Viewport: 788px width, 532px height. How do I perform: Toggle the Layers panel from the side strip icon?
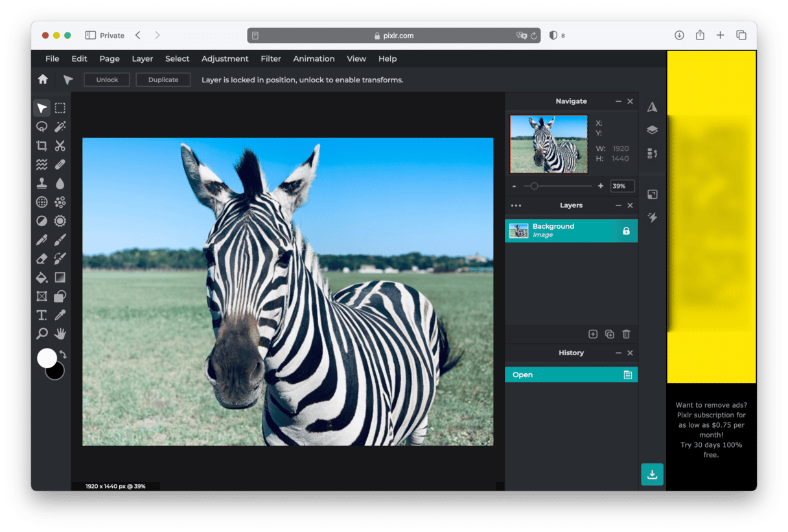pyautogui.click(x=653, y=130)
